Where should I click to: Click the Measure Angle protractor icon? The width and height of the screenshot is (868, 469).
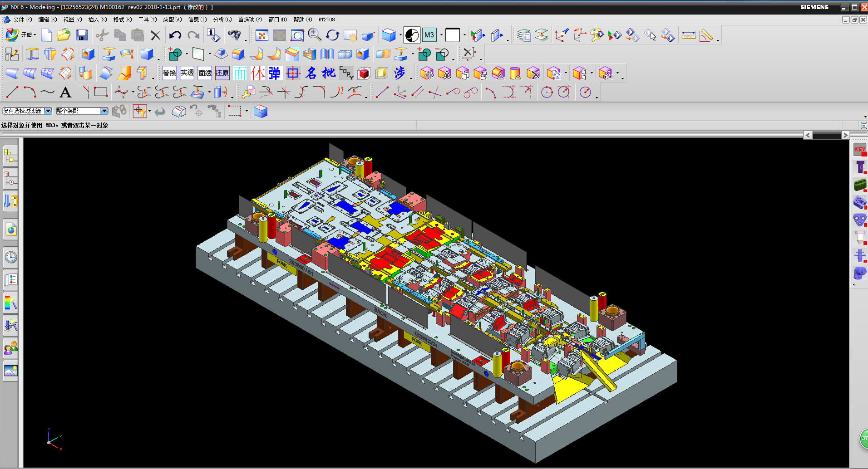(x=706, y=35)
